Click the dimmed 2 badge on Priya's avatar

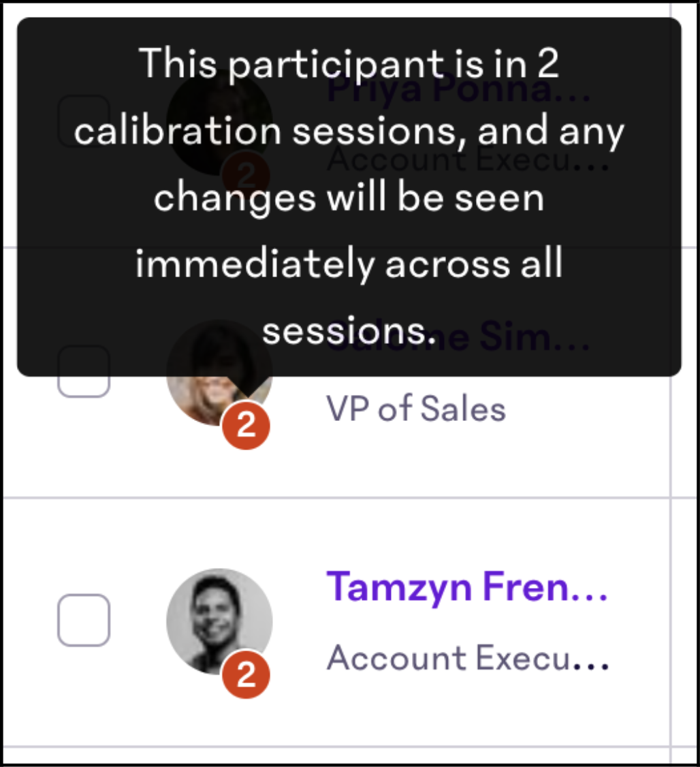point(246,174)
